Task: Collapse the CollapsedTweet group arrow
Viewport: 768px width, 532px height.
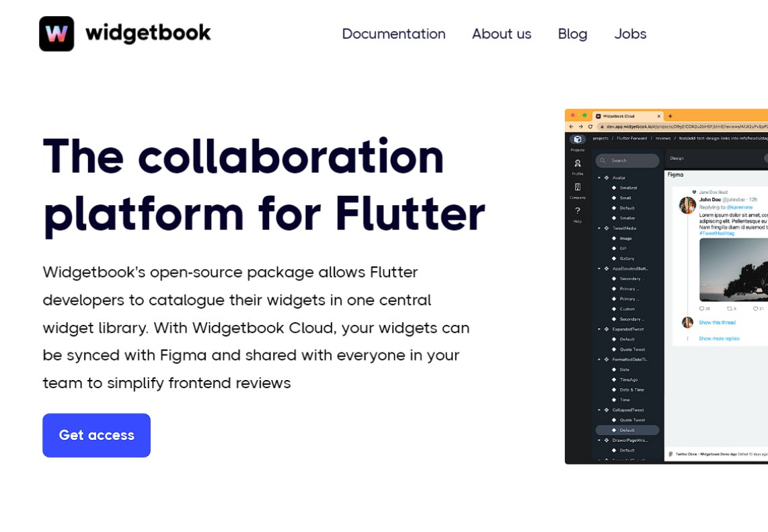Action: pyautogui.click(x=599, y=410)
